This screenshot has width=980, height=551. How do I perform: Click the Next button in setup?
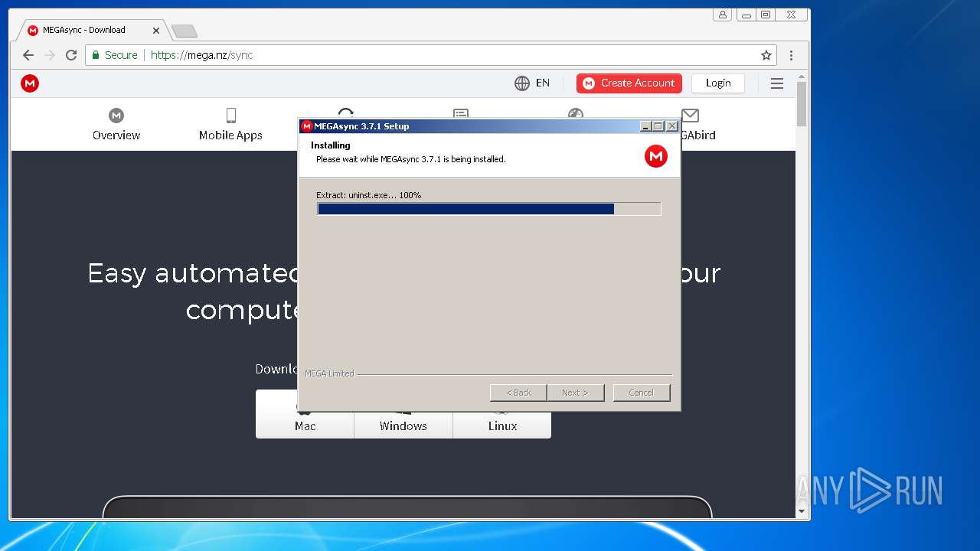(x=576, y=393)
